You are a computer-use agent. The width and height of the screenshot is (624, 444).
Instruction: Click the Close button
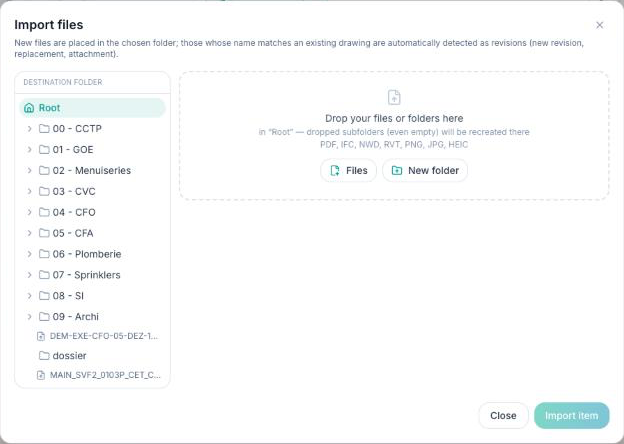point(503,416)
